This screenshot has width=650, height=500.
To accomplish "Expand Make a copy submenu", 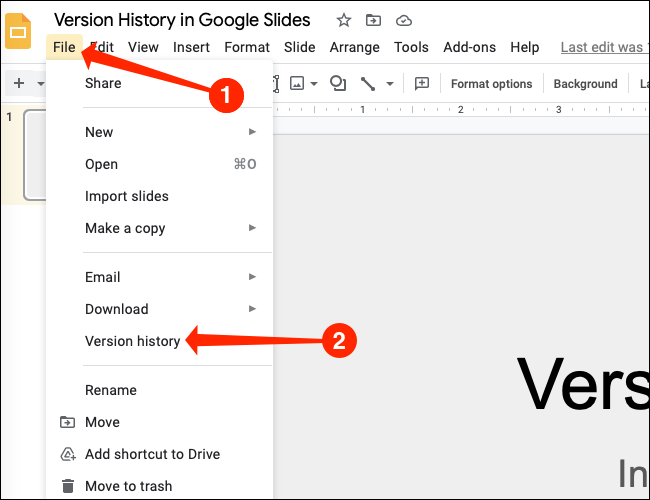I will tap(160, 228).
